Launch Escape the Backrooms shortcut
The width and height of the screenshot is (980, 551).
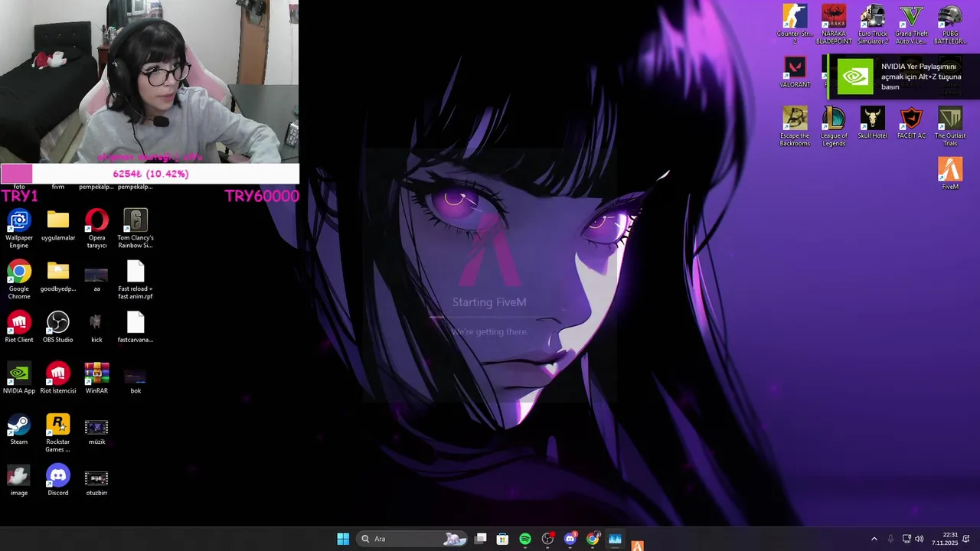(795, 127)
